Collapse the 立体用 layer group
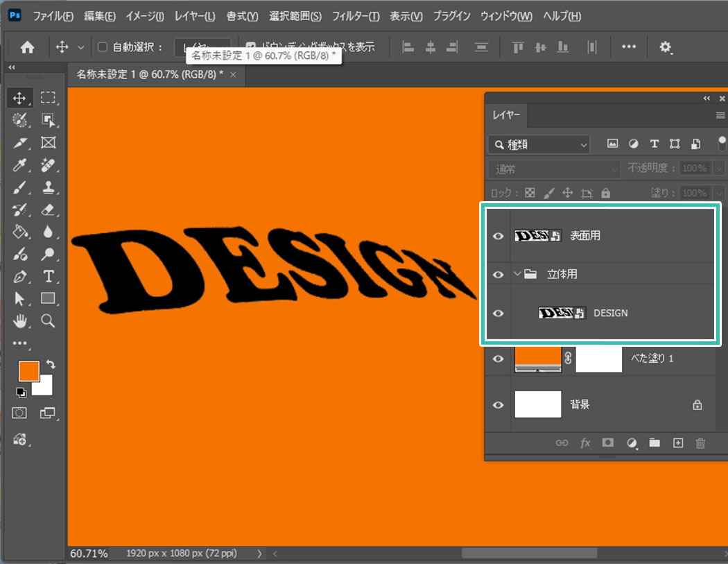 click(517, 274)
